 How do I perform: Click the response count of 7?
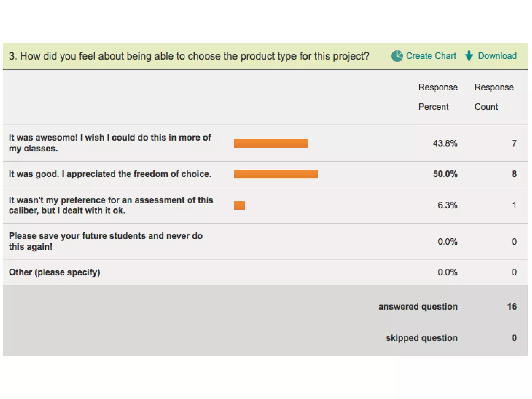click(x=514, y=143)
